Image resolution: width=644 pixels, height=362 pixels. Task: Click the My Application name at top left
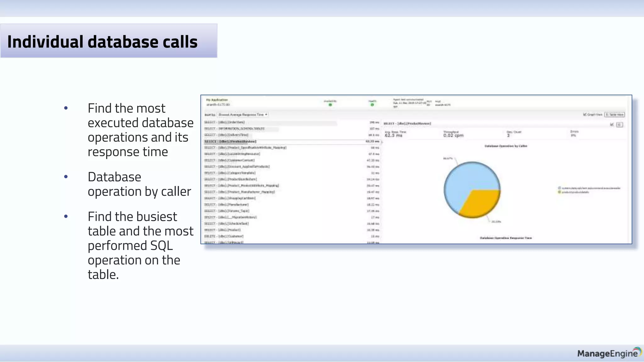pos(217,100)
